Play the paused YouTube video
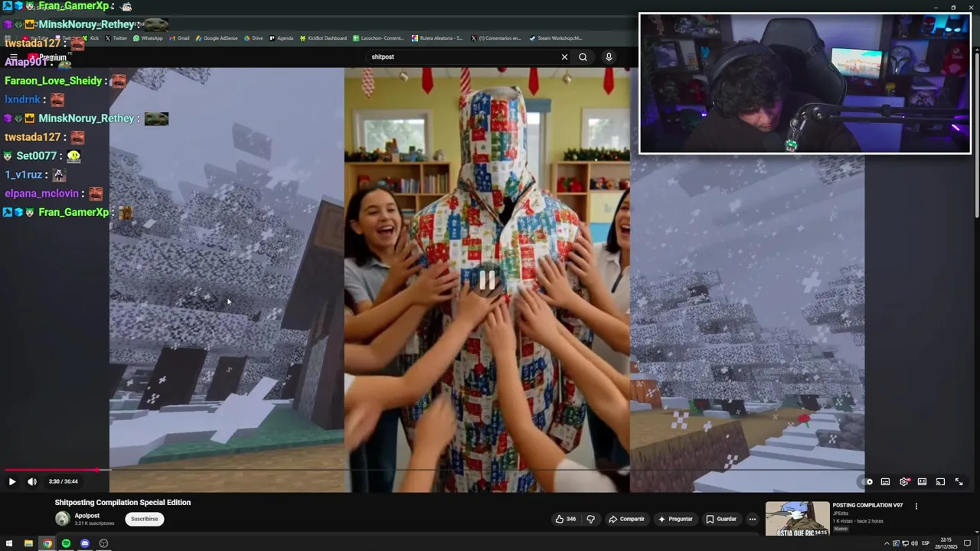The height and width of the screenshot is (551, 980). [11, 481]
